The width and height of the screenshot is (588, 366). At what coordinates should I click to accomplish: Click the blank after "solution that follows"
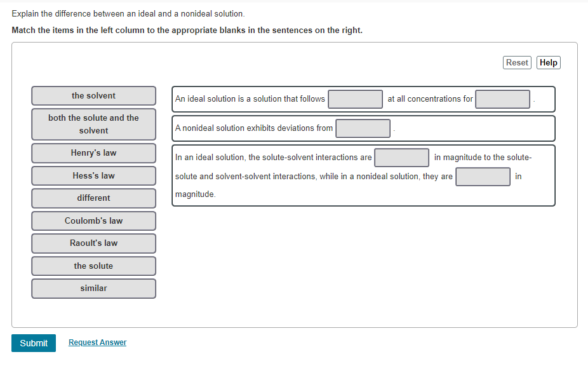356,99
